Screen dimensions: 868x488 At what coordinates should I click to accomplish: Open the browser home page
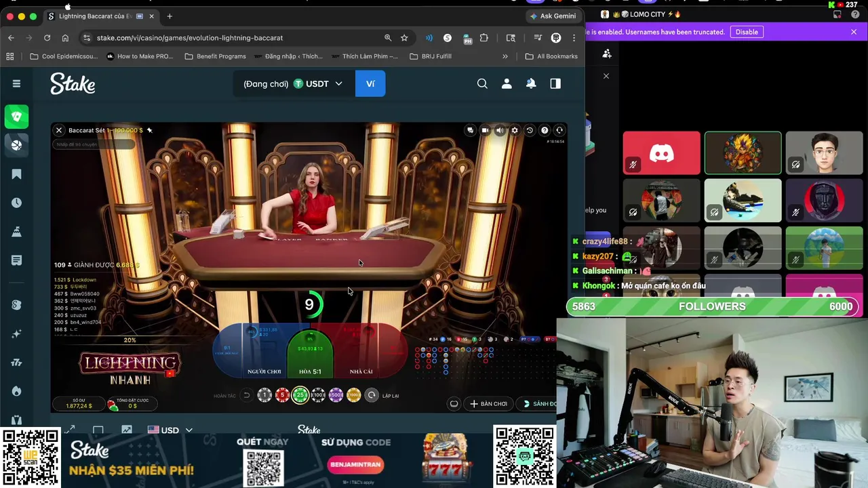65,38
